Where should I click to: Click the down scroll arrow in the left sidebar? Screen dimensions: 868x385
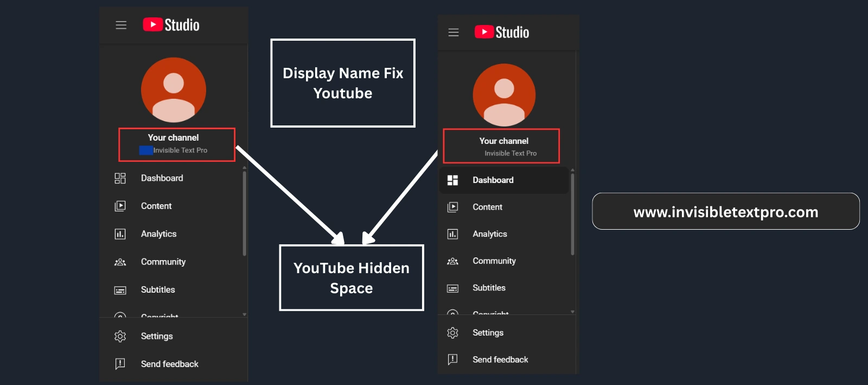point(245,314)
